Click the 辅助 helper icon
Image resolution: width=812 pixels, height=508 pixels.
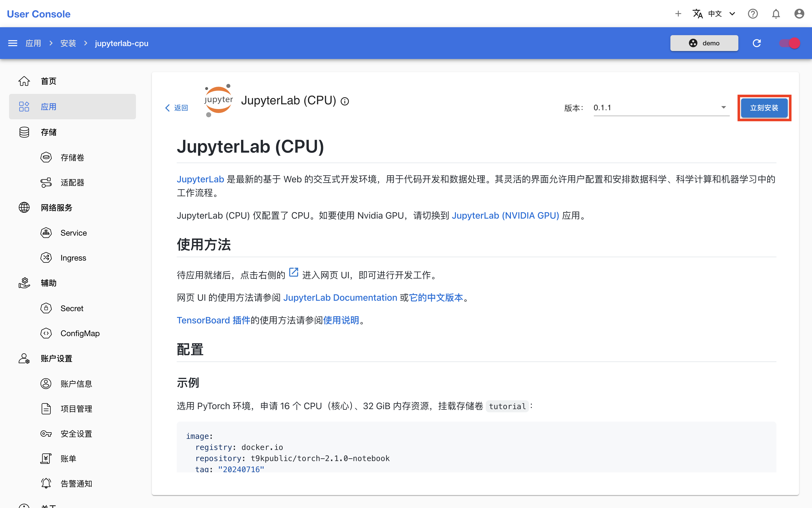[24, 283]
